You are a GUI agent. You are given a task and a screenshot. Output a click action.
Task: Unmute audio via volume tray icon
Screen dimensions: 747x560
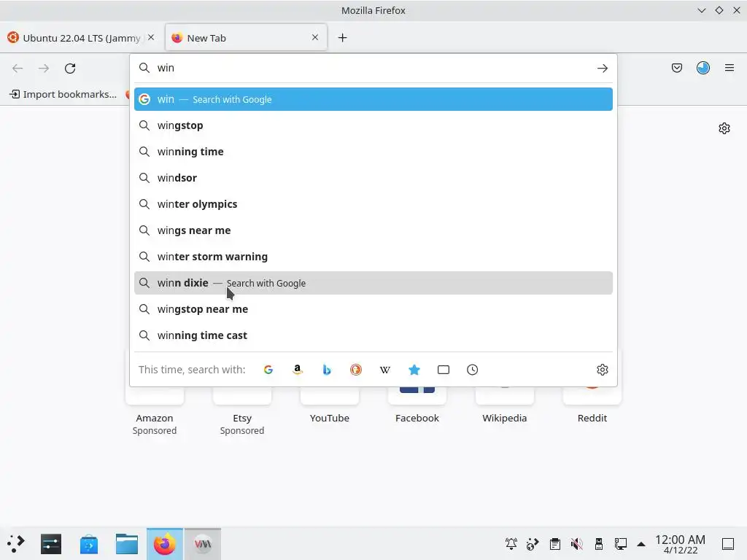(x=576, y=544)
